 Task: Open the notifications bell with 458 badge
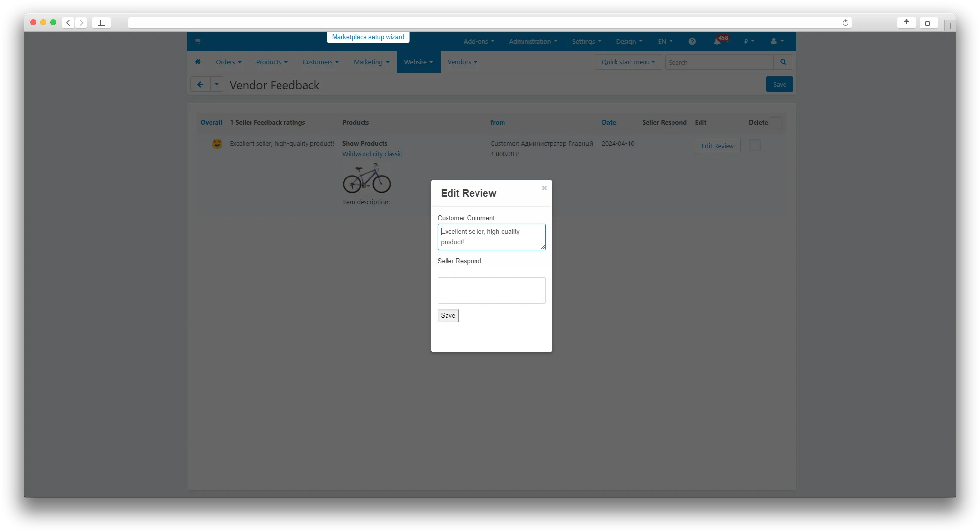pos(717,42)
